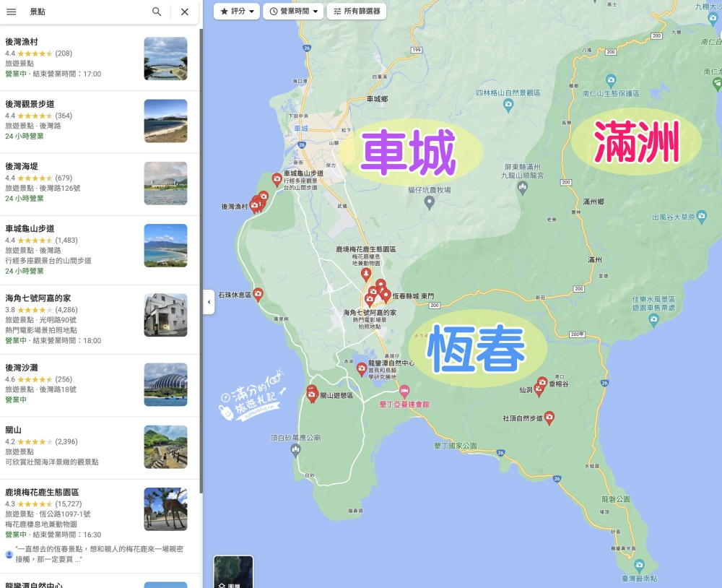Image resolution: width=722 pixels, height=588 pixels.
Task: Select the 車城龜山步道 map marker
Action: [x=277, y=179]
